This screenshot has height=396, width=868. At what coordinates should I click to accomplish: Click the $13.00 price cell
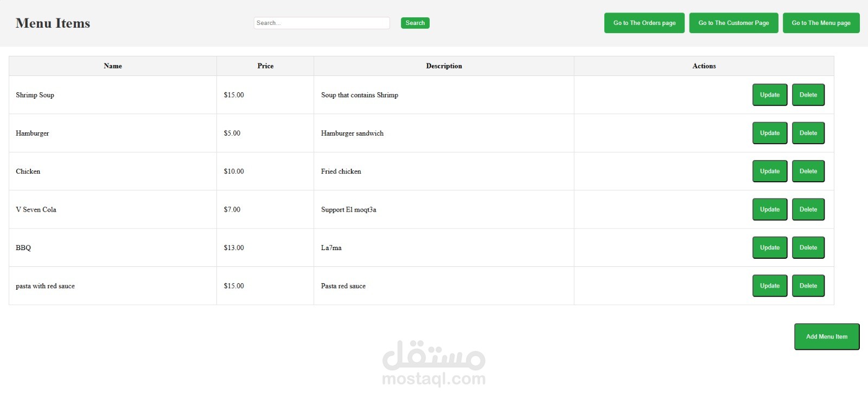coord(265,248)
